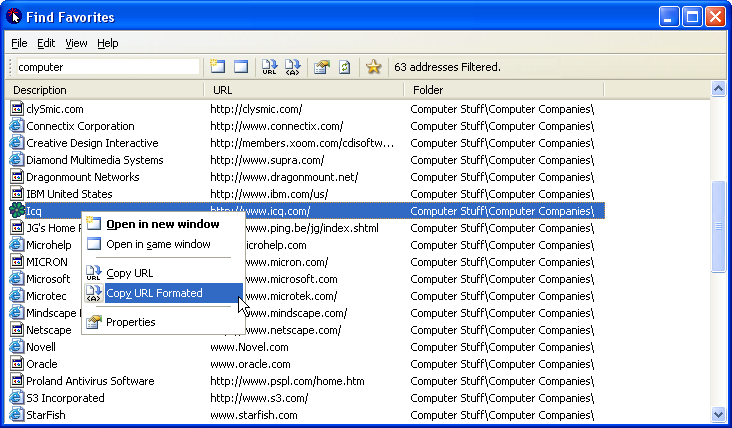
Task: Open the Help menu
Action: click(107, 43)
